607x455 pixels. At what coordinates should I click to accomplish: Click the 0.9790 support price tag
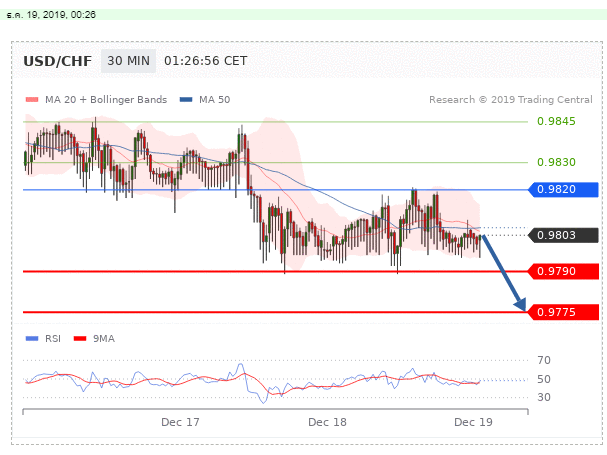(563, 271)
